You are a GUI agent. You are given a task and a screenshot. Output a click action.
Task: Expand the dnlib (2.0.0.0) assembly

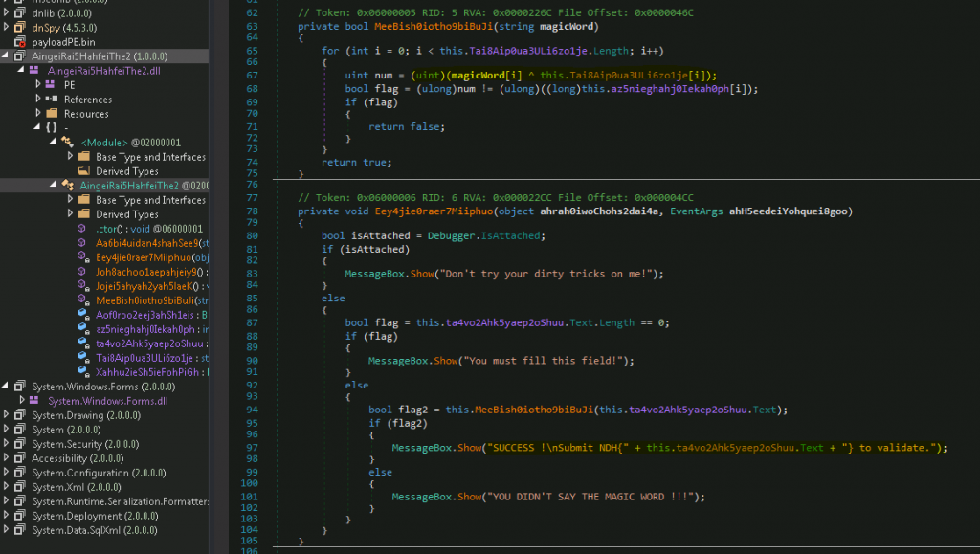click(6, 13)
